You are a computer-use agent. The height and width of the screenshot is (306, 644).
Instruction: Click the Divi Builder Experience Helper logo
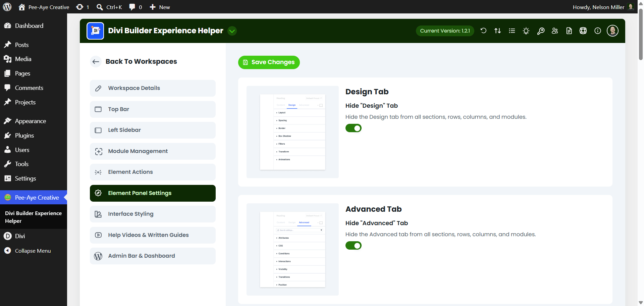point(95,31)
